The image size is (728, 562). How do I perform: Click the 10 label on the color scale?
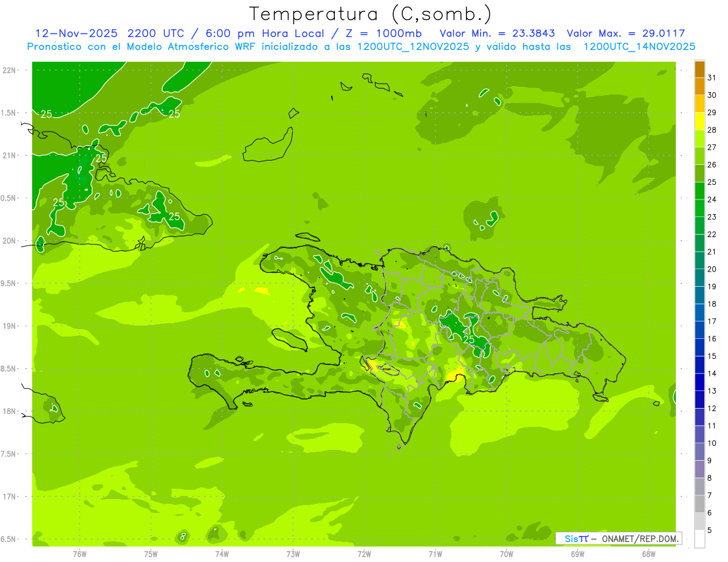point(712,443)
